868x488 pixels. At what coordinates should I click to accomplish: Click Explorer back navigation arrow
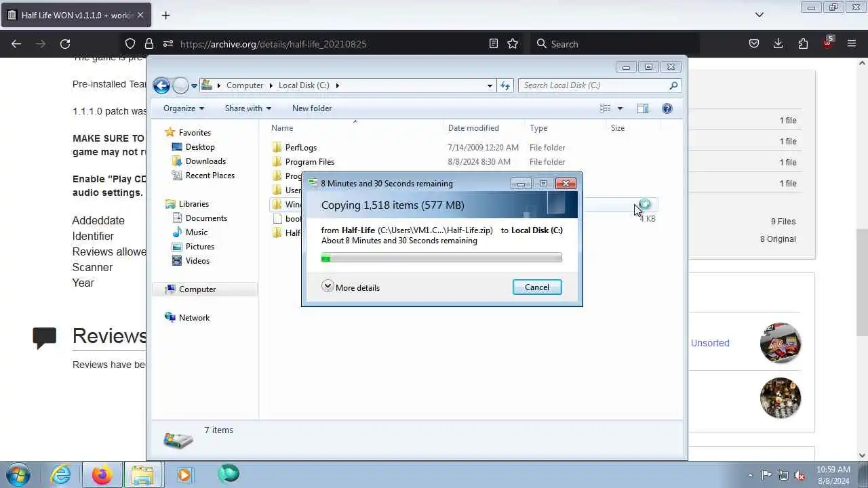click(x=161, y=85)
